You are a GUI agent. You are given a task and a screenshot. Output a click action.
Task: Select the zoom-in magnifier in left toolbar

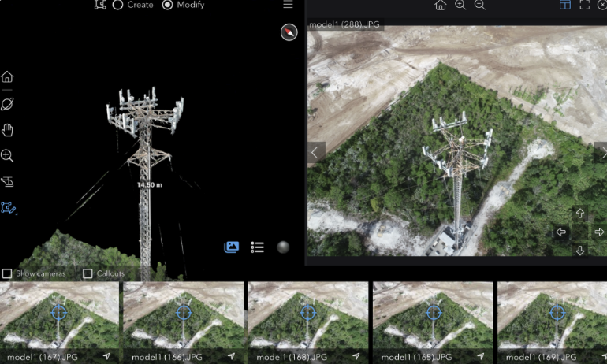click(7, 155)
